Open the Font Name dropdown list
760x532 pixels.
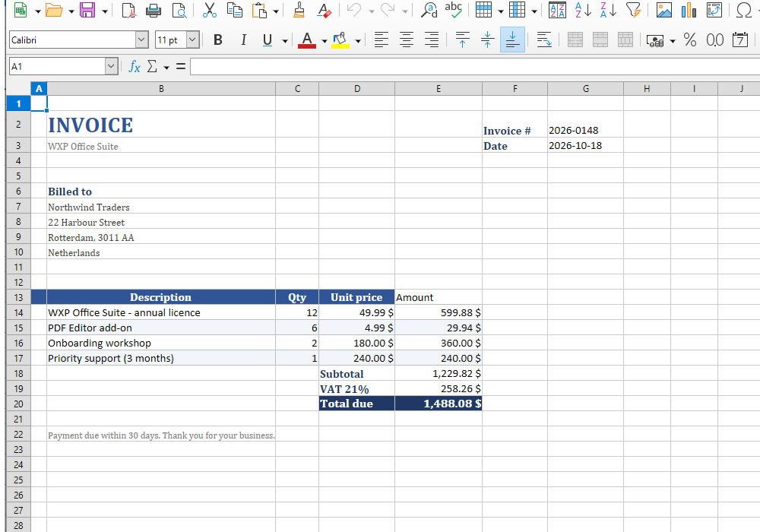(x=141, y=40)
